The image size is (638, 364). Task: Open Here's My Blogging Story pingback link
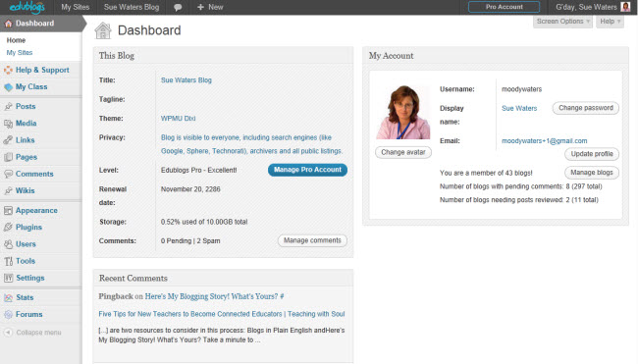[214, 296]
